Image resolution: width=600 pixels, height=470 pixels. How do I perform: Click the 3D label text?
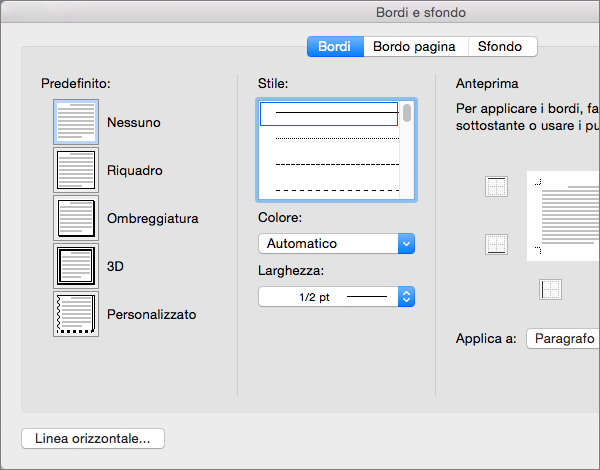(x=115, y=266)
